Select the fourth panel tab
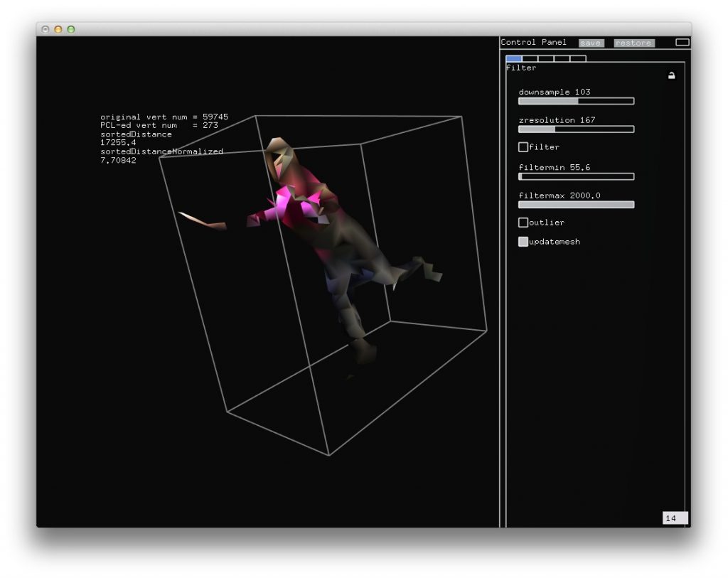Viewport: 728px width, 578px height. tap(562, 59)
